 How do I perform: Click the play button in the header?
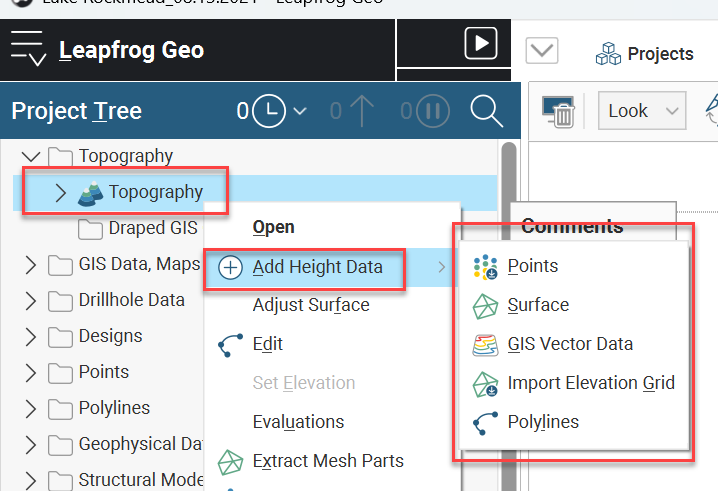click(481, 44)
